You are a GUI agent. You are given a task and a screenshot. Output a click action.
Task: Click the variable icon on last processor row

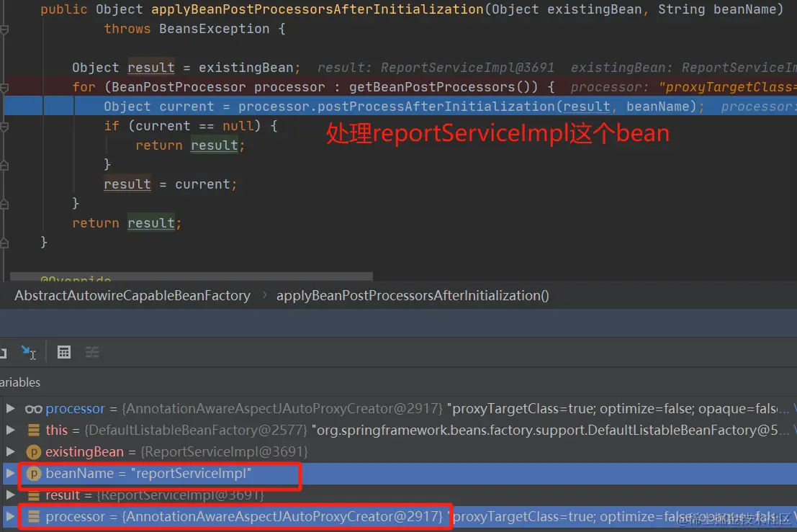pos(34,517)
